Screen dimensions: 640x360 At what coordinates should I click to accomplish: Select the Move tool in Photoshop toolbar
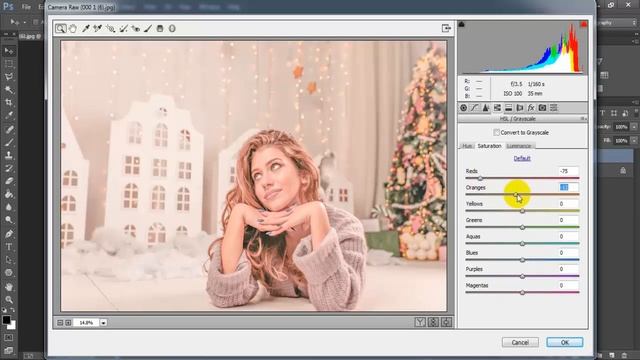(9, 51)
